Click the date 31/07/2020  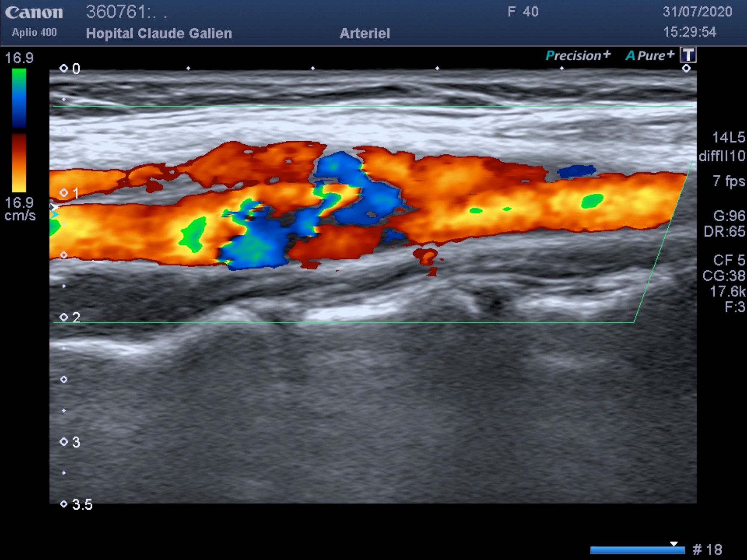(x=697, y=12)
